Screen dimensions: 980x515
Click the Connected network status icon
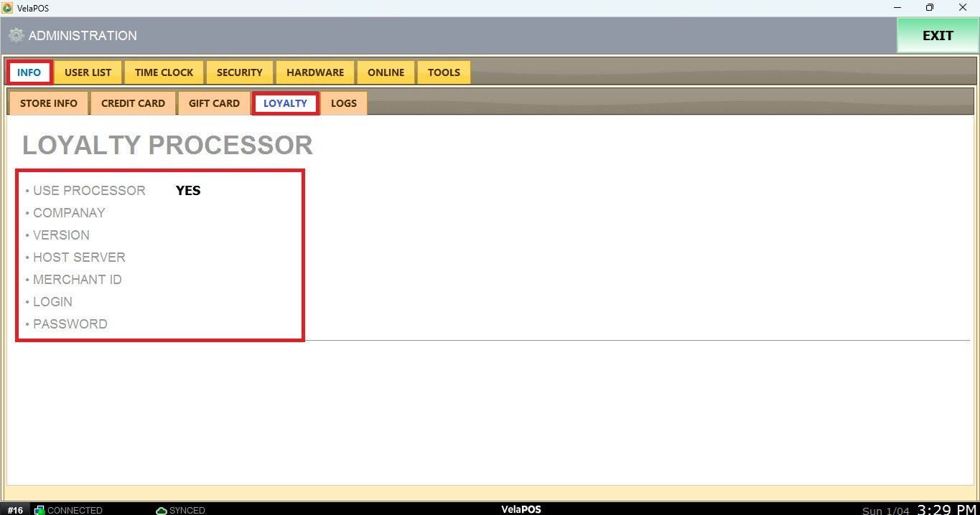pyautogui.click(x=39, y=510)
